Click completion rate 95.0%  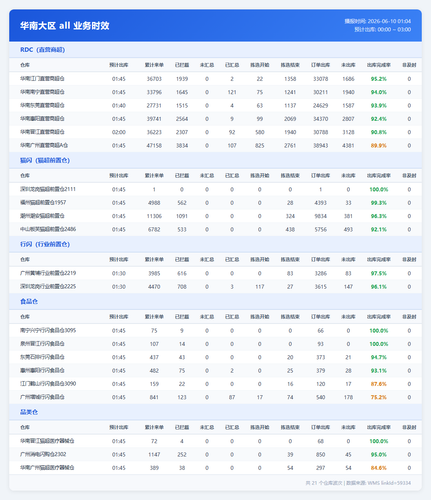379,455
